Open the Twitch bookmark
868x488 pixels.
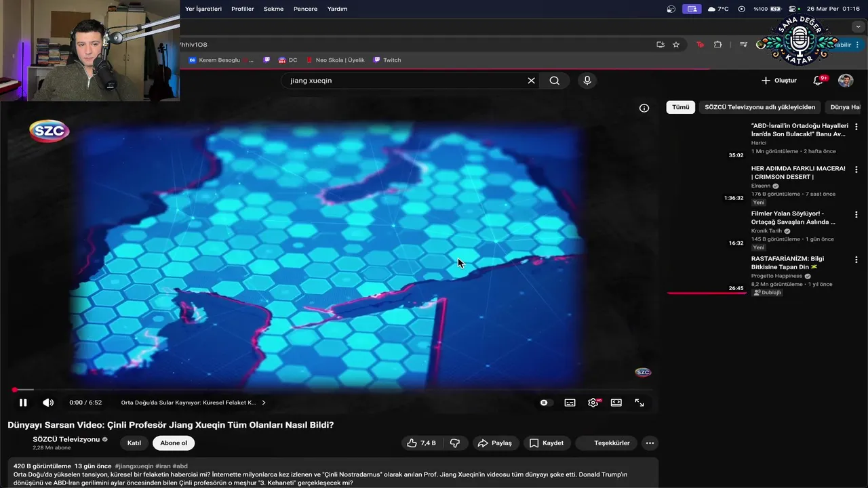click(387, 60)
